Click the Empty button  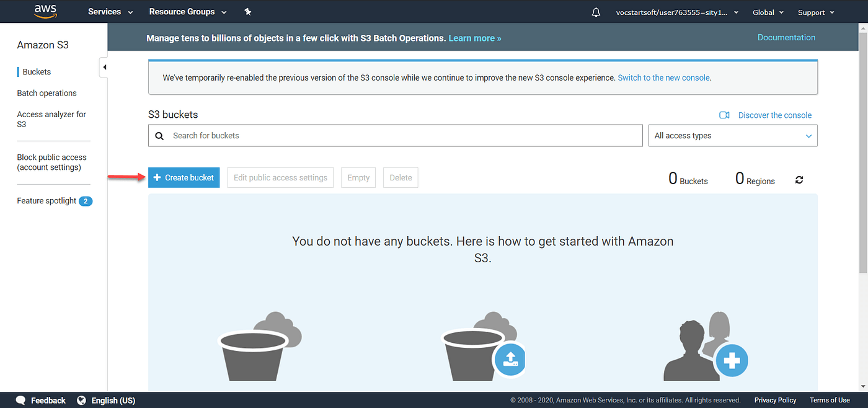(358, 177)
